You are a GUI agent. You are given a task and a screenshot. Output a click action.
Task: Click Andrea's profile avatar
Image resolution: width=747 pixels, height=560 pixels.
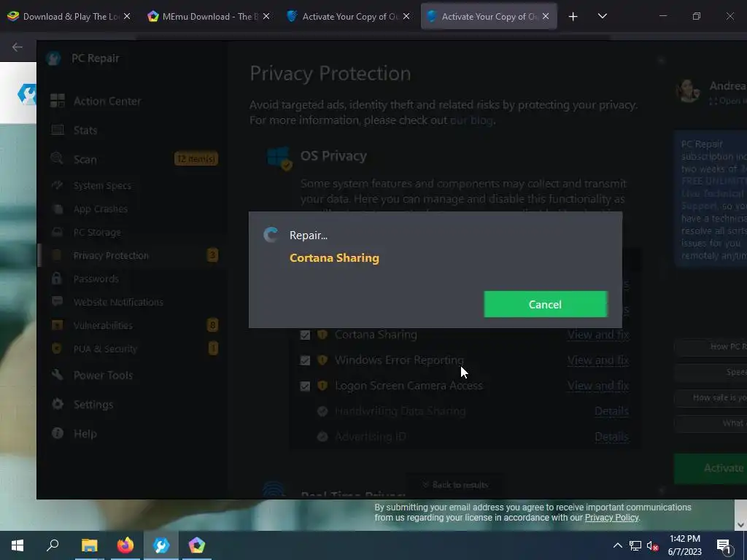689,90
